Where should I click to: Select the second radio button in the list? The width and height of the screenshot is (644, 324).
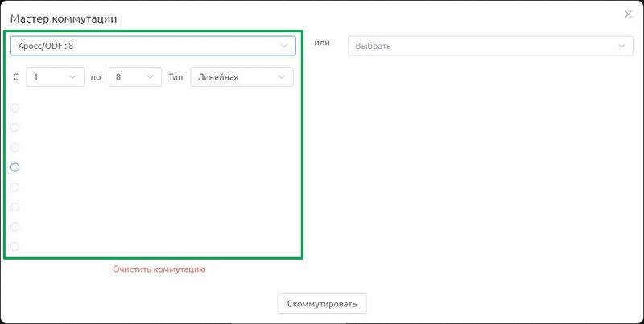tap(14, 128)
